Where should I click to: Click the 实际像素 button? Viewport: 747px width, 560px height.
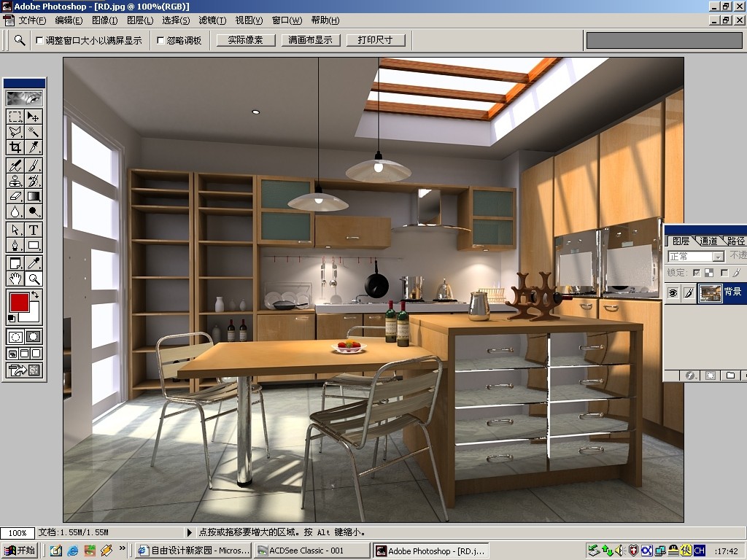coord(245,40)
